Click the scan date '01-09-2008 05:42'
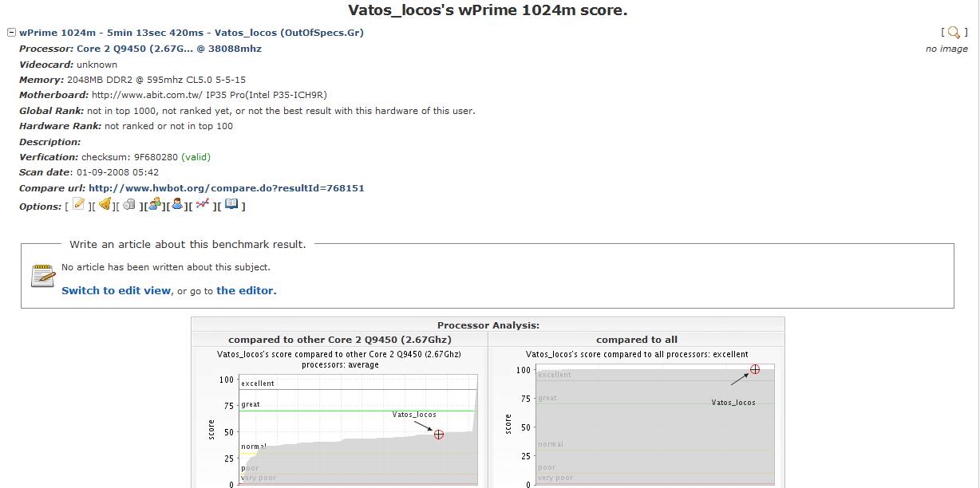Viewport: 980px width, 488px height. pos(117,172)
